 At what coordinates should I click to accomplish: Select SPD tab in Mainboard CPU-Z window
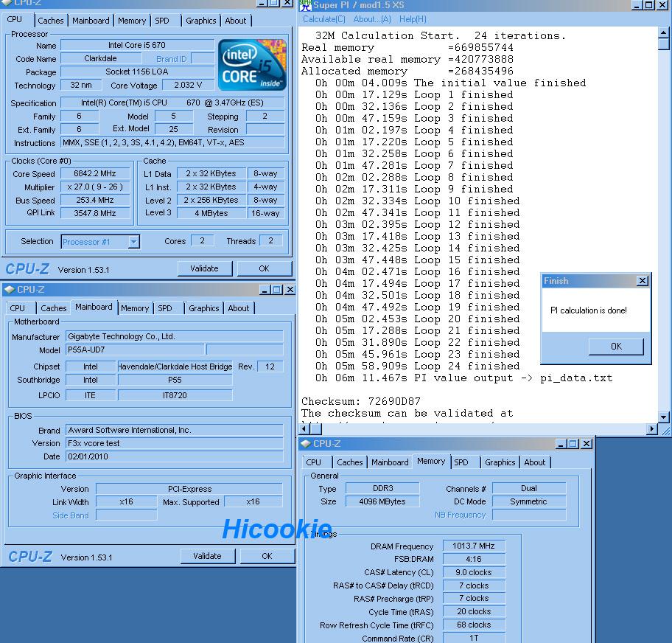(165, 308)
